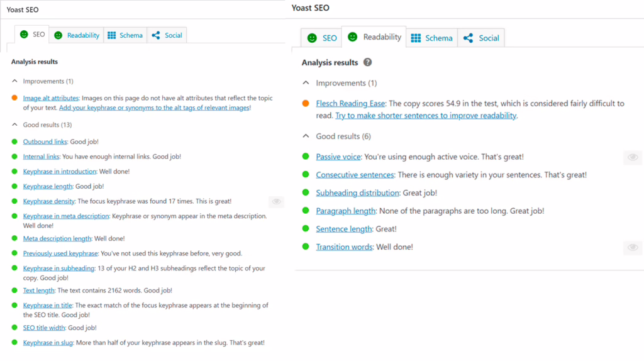
Task: Click the Flesch Reading Ease link
Action: (350, 104)
